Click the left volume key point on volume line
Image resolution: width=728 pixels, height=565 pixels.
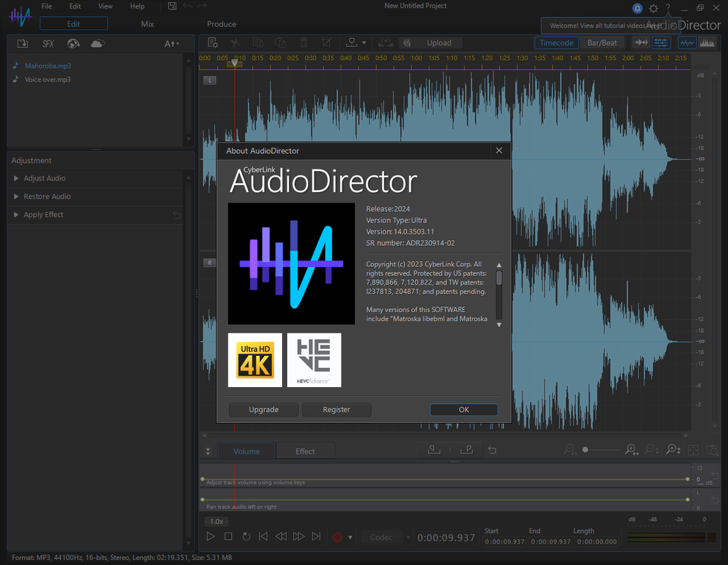(202, 479)
